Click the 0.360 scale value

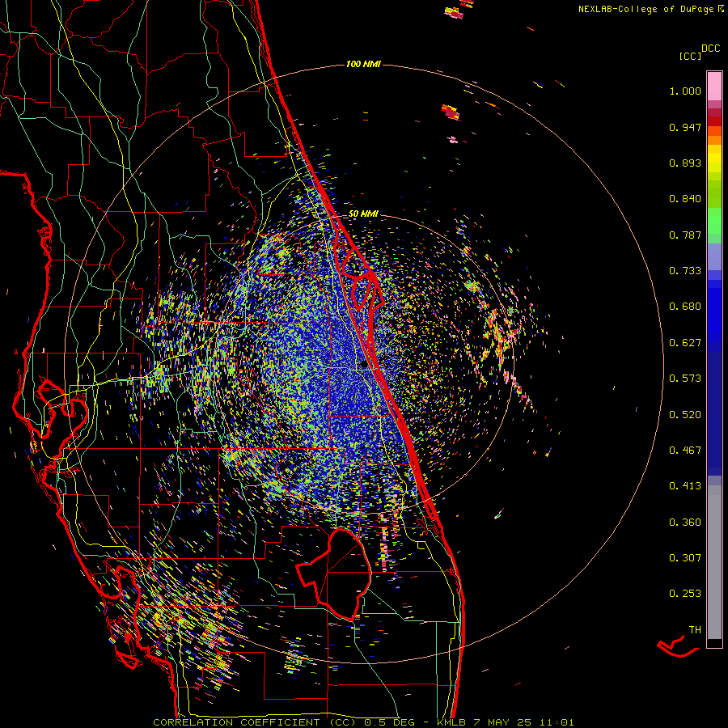(685, 523)
